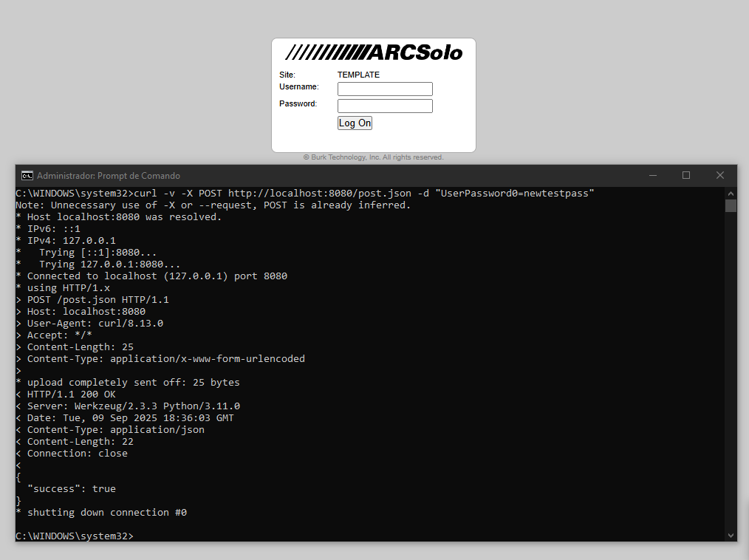Click the 'Site:' label
The image size is (749, 560).
(x=287, y=75)
